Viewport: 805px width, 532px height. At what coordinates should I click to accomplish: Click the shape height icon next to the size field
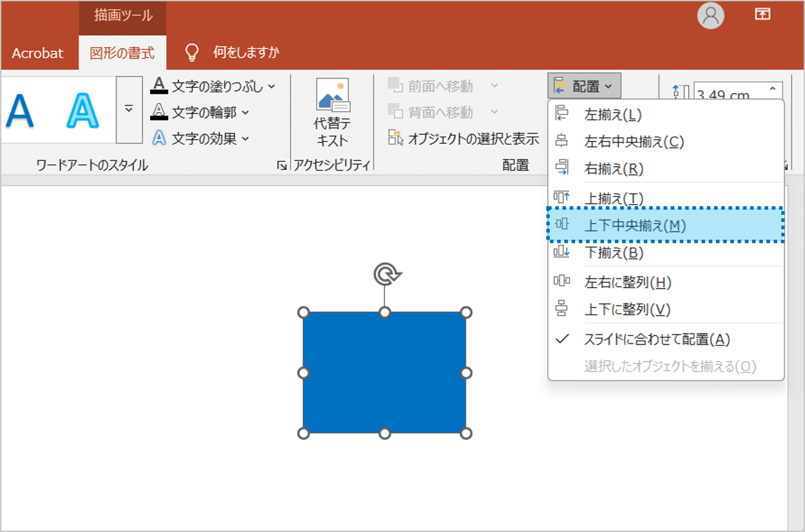tap(680, 93)
